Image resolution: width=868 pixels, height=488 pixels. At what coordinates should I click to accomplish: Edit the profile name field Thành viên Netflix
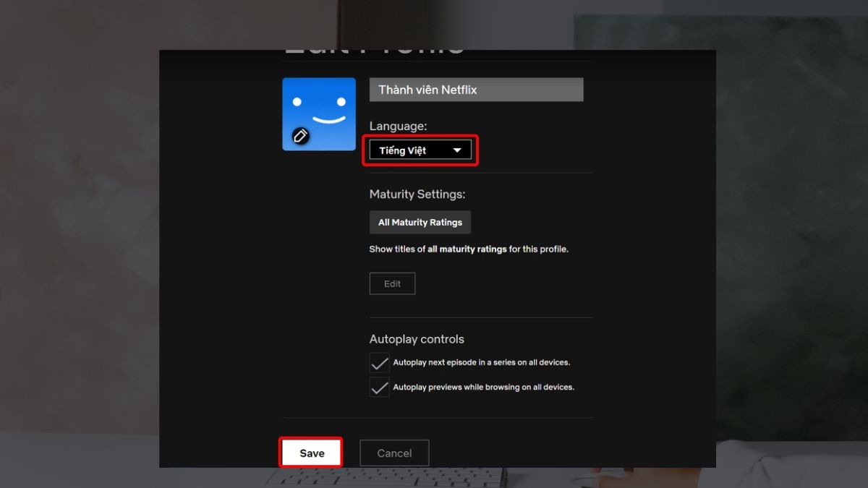coord(476,90)
